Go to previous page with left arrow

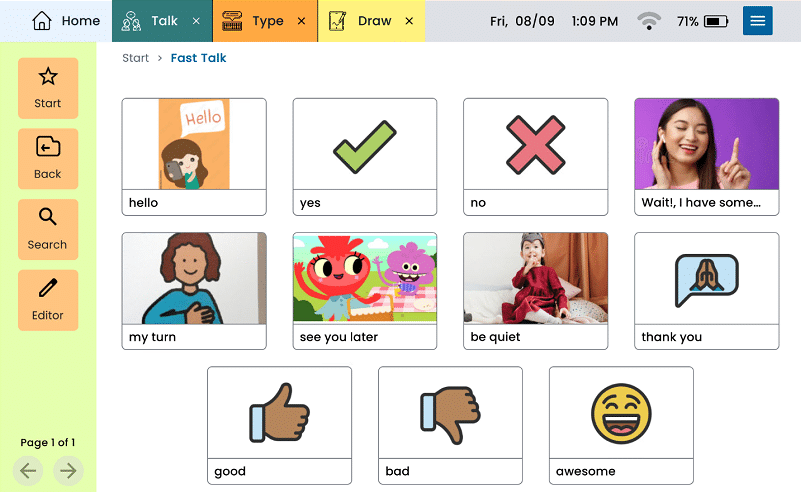click(28, 471)
